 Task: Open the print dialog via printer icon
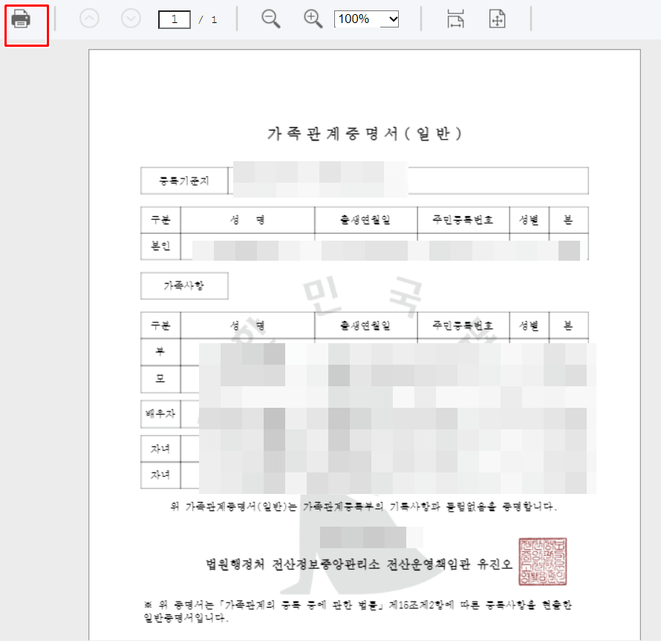[x=22, y=19]
